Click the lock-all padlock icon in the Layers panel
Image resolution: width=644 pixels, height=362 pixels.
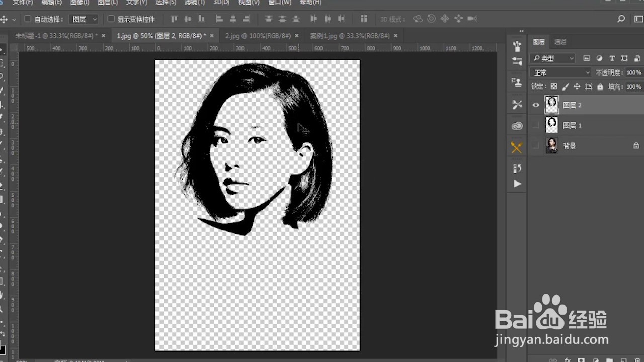(599, 86)
